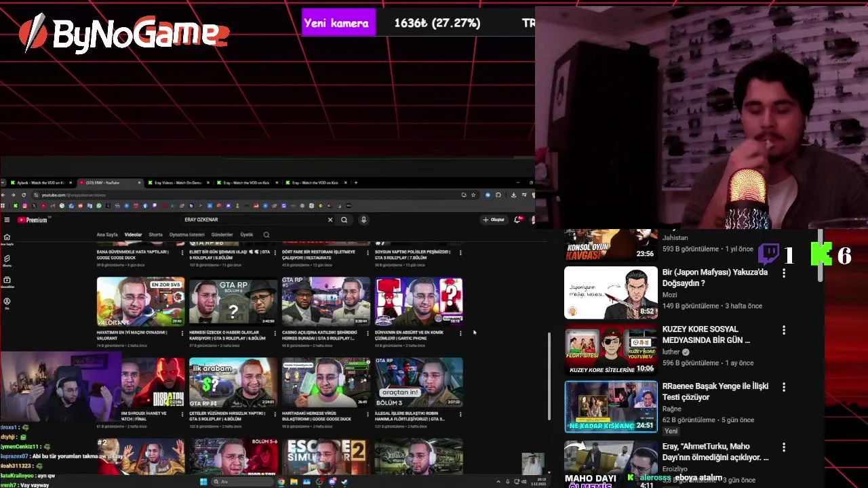Open the Escape Simulator 2 thumbnail
This screenshot has width=868, height=488.
326,456
